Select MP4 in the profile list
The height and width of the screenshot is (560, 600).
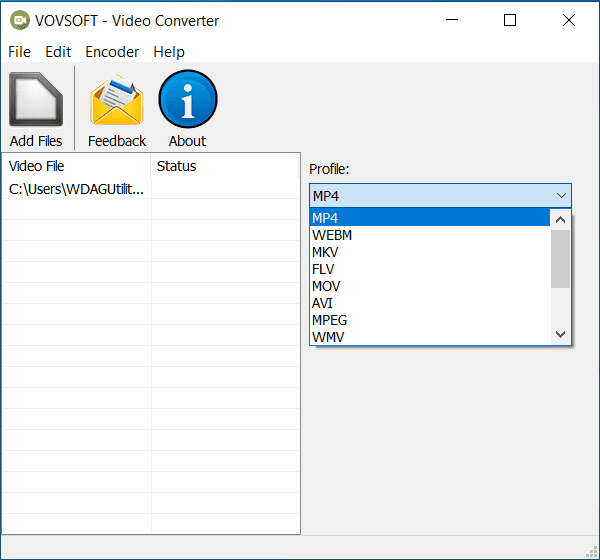pyautogui.click(x=430, y=217)
